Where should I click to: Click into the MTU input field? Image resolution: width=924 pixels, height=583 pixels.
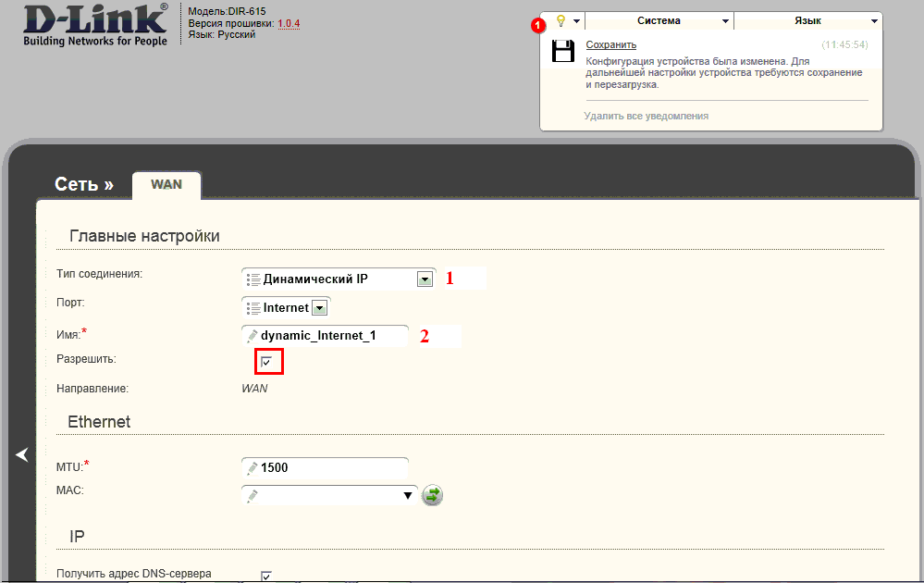[326, 468]
